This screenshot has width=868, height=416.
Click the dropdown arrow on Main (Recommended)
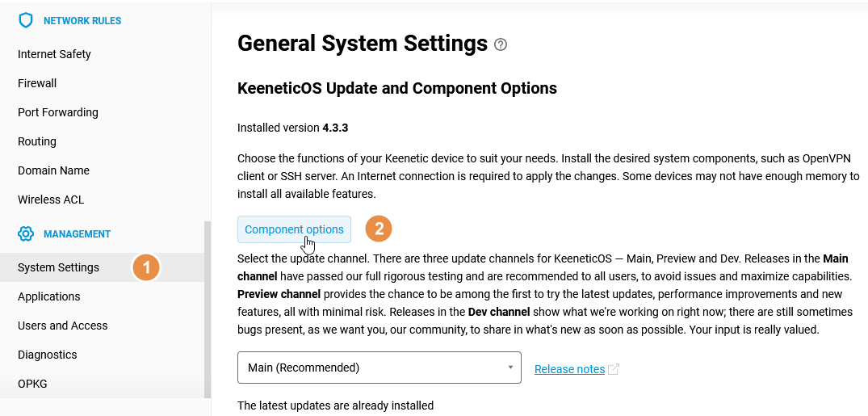[510, 368]
